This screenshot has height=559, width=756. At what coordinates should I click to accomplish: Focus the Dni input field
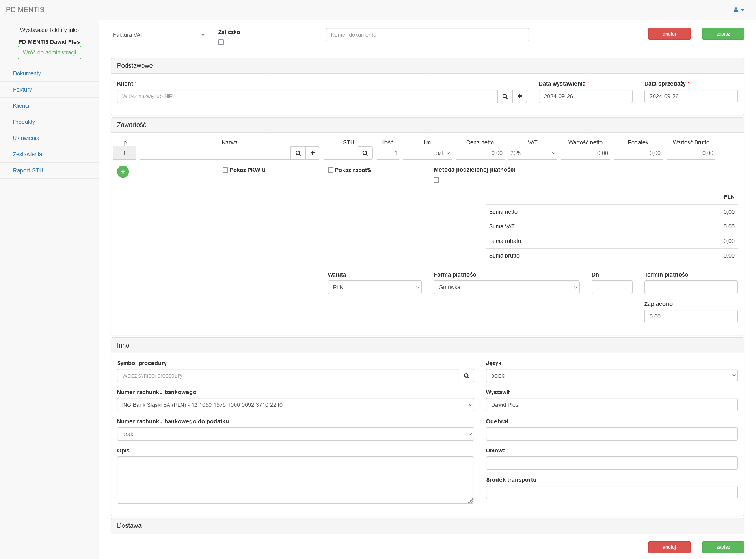pyautogui.click(x=612, y=287)
